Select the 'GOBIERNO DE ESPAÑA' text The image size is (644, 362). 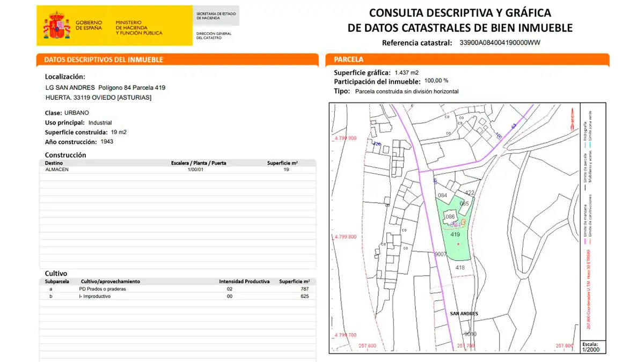tap(89, 25)
